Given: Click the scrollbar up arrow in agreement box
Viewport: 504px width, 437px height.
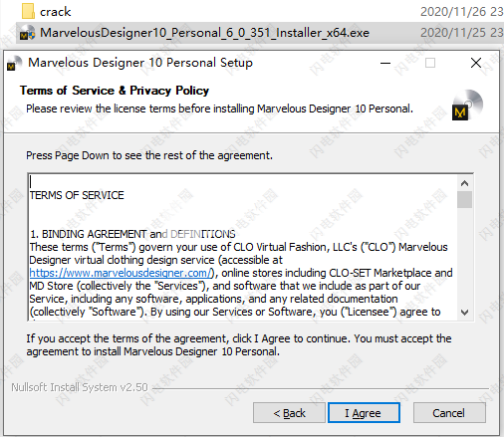Looking at the screenshot, I should (464, 183).
